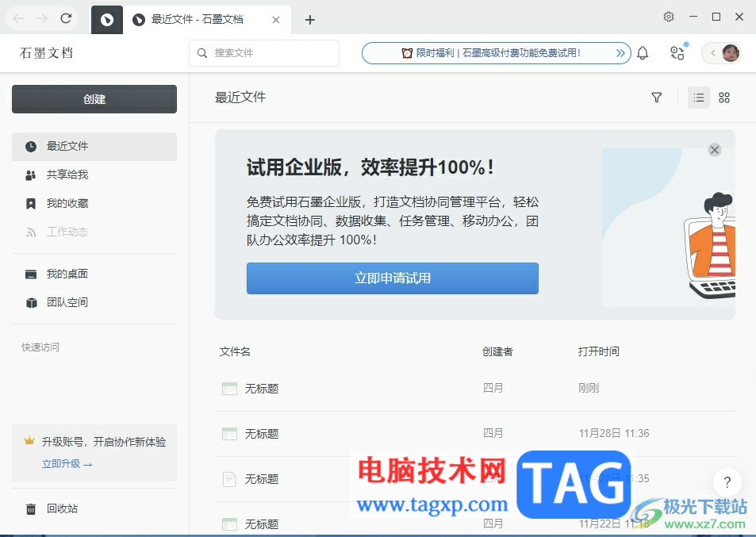
Task: Click the 石墨文档 logo text
Action: pos(46,53)
